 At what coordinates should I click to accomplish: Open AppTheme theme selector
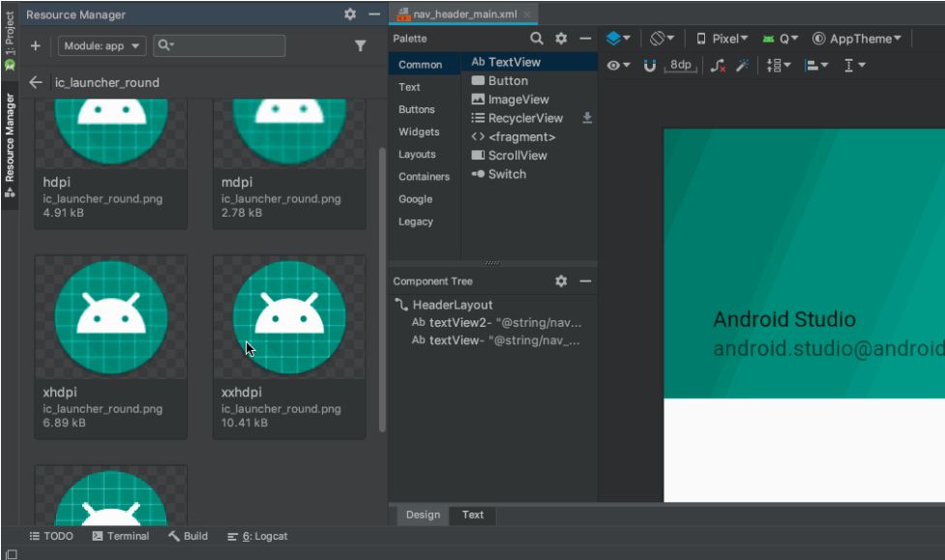pos(857,39)
